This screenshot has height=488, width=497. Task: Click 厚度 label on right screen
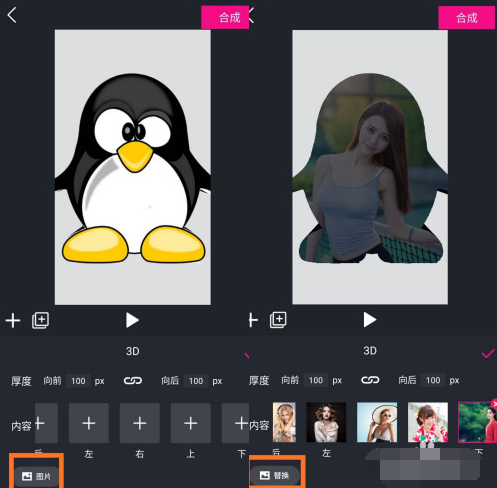[x=259, y=380]
